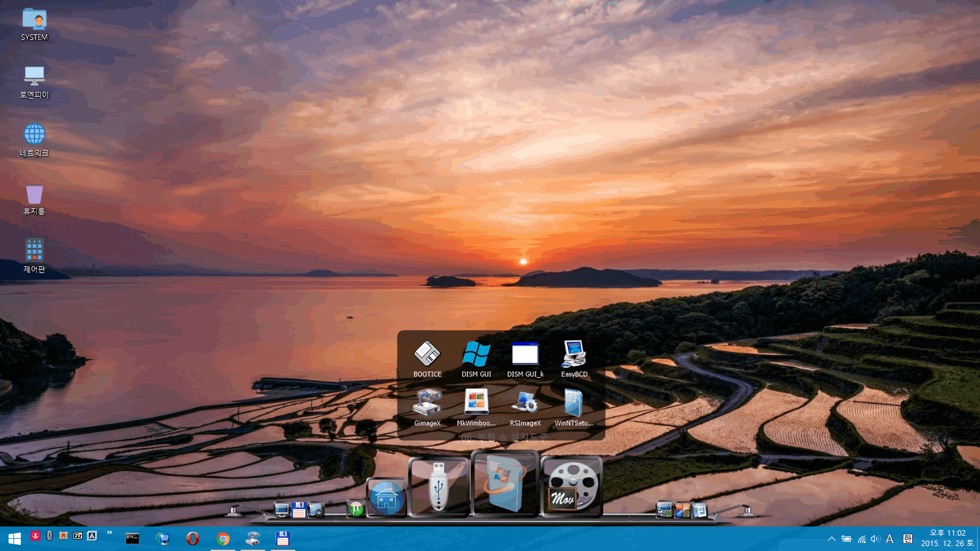Click the Mov film reel dock icon
Image resolution: width=980 pixels, height=551 pixels.
(x=572, y=487)
